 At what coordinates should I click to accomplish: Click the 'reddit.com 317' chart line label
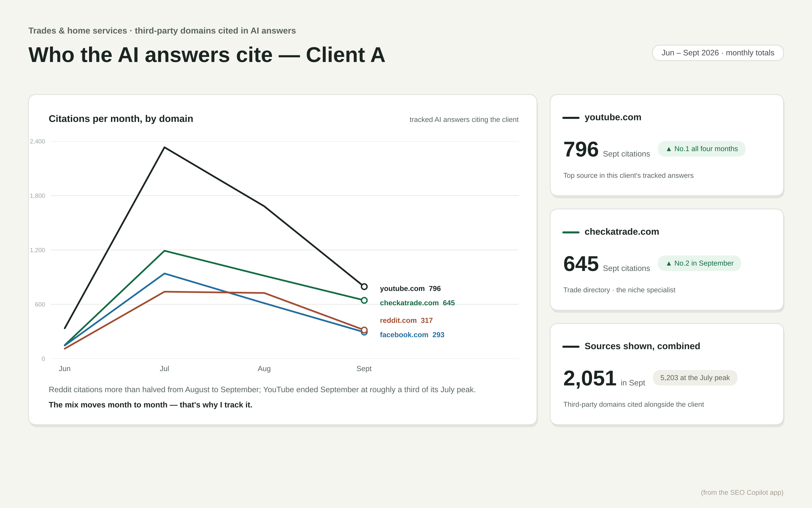(406, 321)
